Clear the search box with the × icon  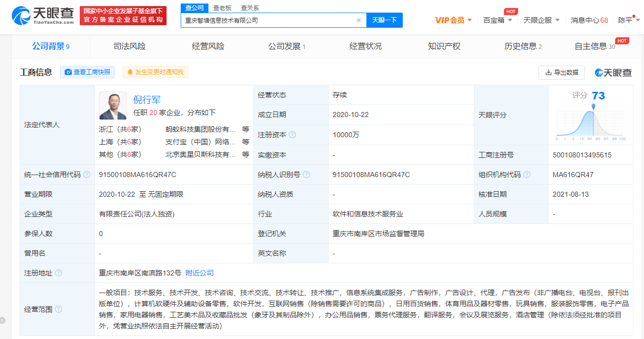(x=359, y=20)
